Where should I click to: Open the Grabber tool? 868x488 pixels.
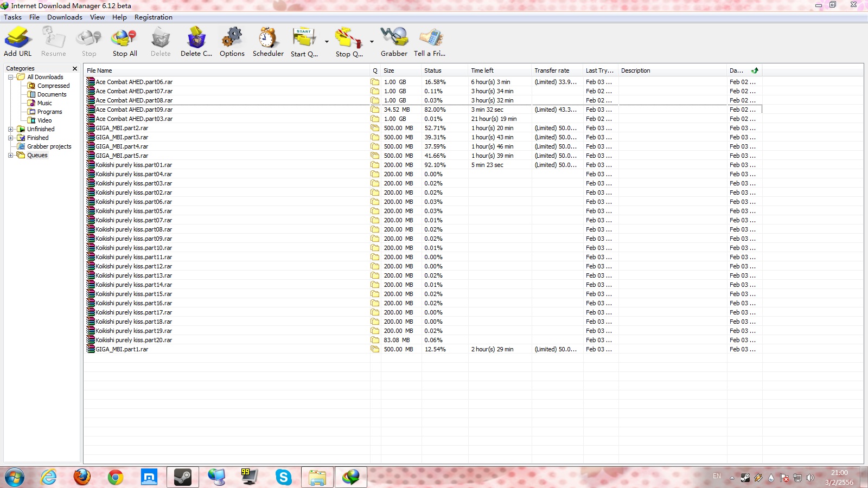pyautogui.click(x=394, y=42)
